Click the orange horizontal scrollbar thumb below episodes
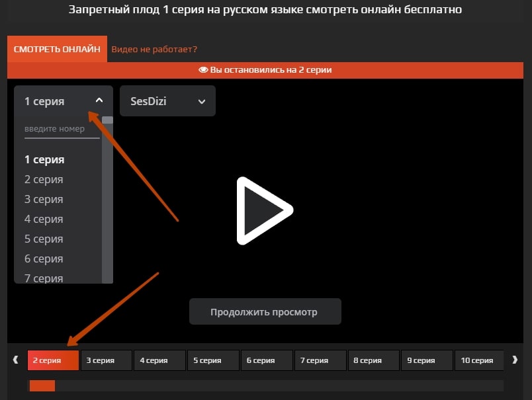This screenshot has width=532, height=400. (x=42, y=385)
